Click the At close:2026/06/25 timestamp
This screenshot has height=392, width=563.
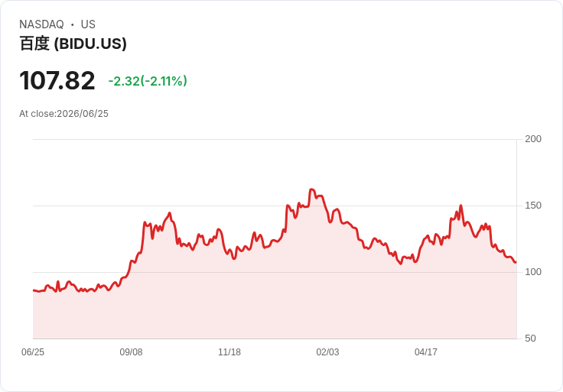pyautogui.click(x=64, y=114)
